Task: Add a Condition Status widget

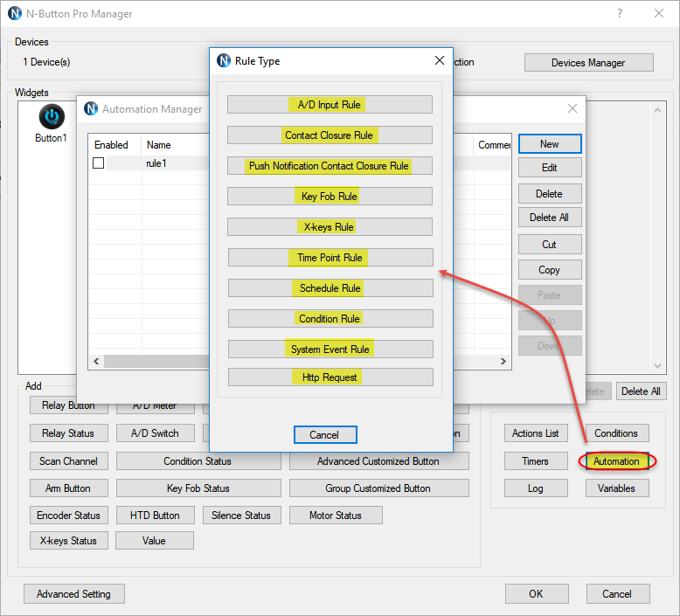Action: (198, 461)
